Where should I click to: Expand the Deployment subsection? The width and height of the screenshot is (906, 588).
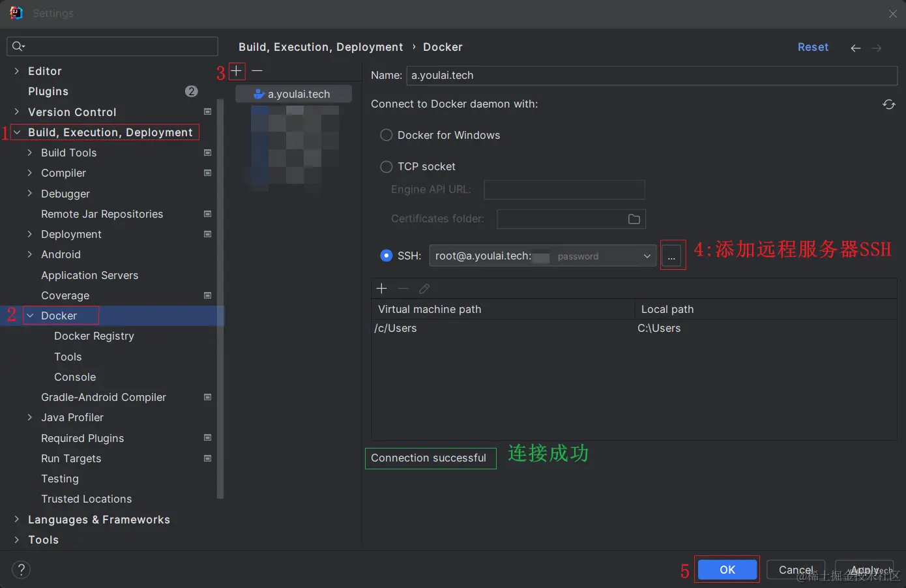30,234
